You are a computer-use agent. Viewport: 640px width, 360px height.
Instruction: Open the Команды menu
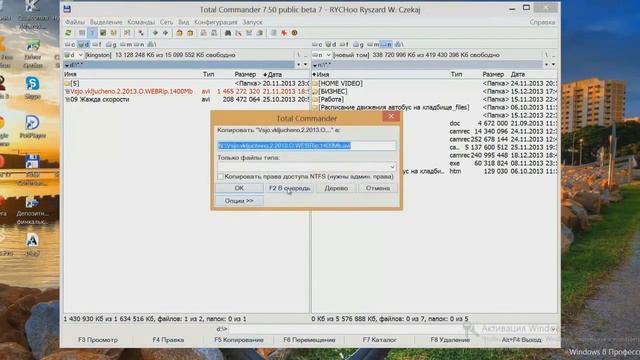click(x=141, y=22)
